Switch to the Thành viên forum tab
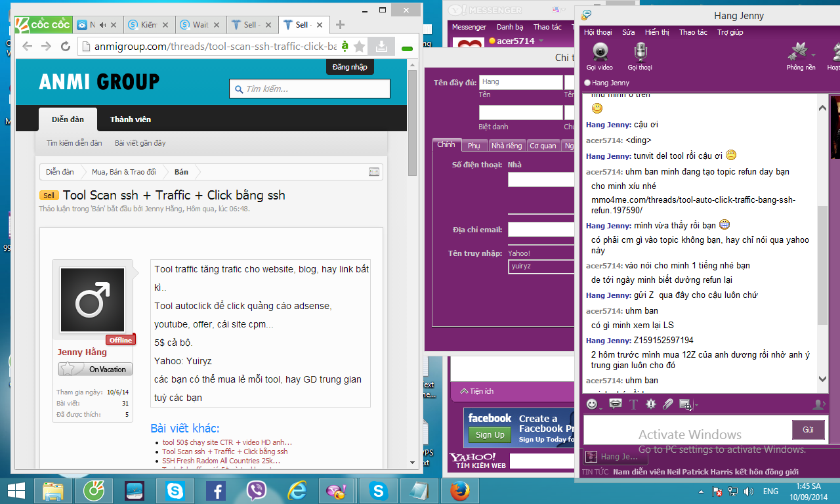The width and height of the screenshot is (840, 504). [131, 119]
